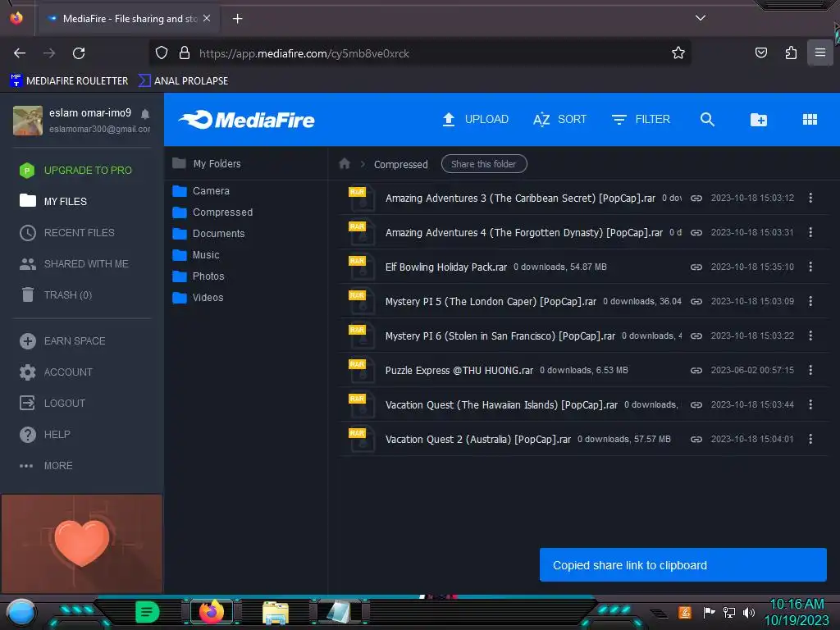Click Logout
Viewport: 840px width, 630px height.
tap(52, 403)
